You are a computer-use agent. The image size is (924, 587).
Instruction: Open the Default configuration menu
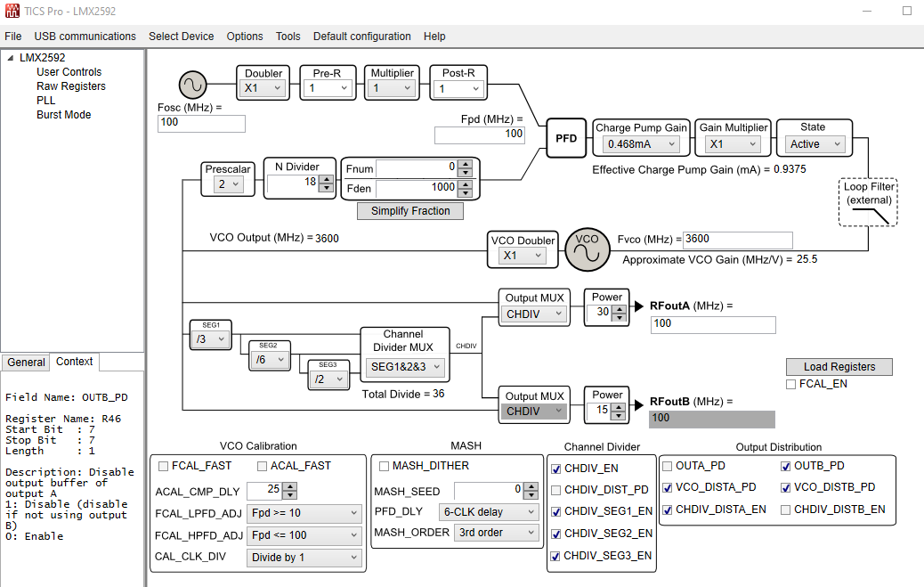tap(361, 36)
